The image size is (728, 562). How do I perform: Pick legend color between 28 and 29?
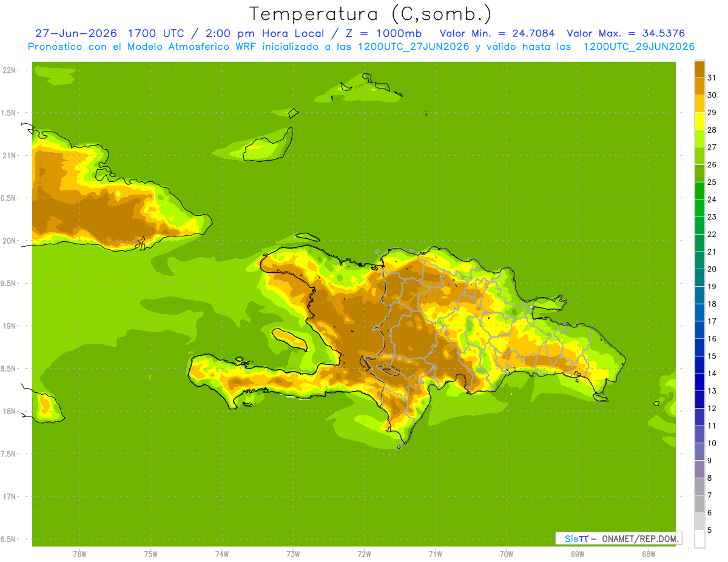click(699, 121)
